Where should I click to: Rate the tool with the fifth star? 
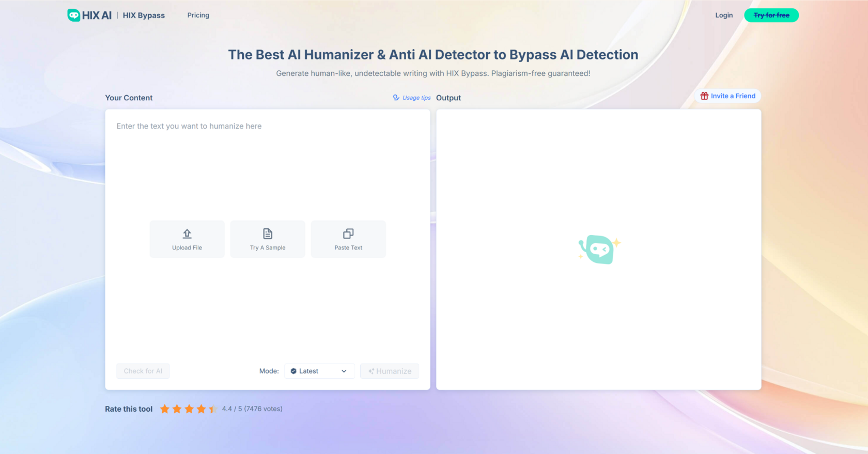point(213,409)
